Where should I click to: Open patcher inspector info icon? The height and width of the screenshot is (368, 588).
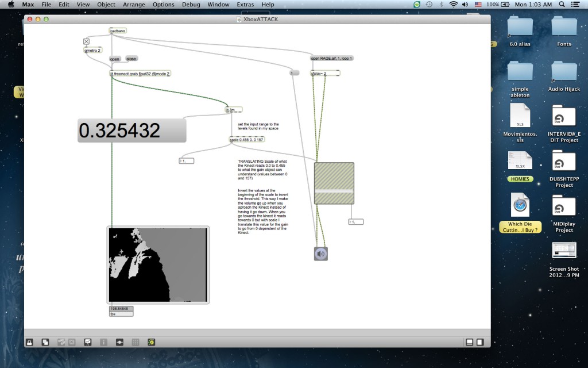[x=104, y=342]
